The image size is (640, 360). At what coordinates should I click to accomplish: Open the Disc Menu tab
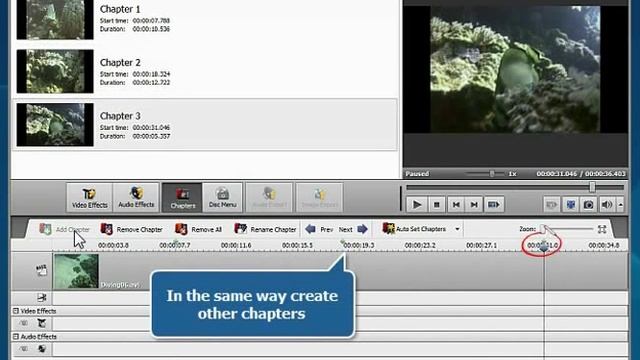click(222, 198)
